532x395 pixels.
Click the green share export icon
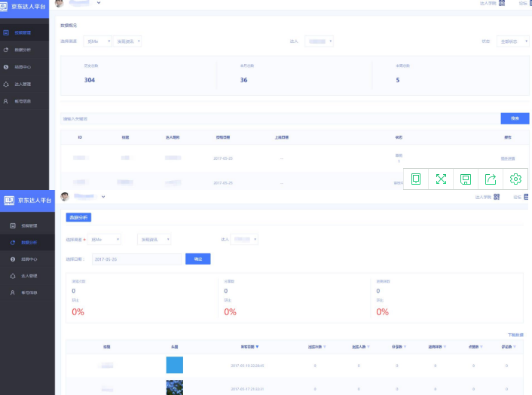pyautogui.click(x=491, y=179)
